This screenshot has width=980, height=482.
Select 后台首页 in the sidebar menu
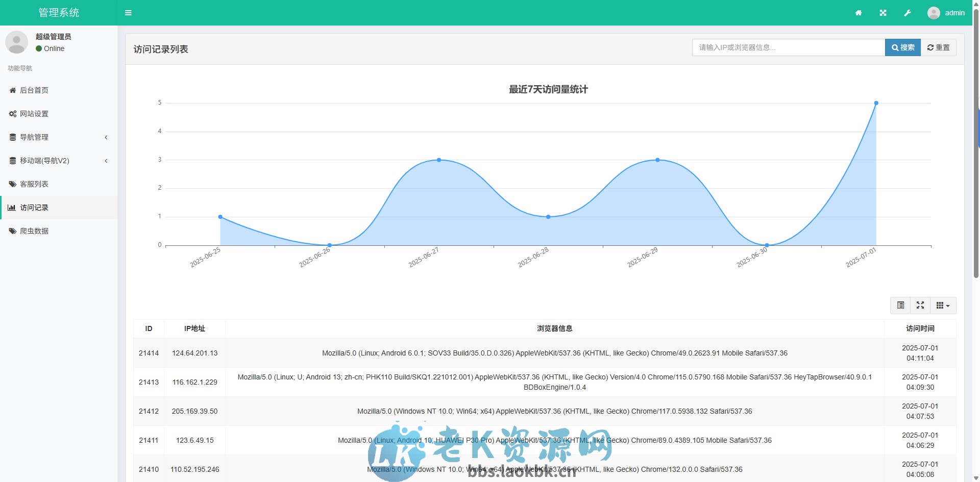tap(34, 90)
